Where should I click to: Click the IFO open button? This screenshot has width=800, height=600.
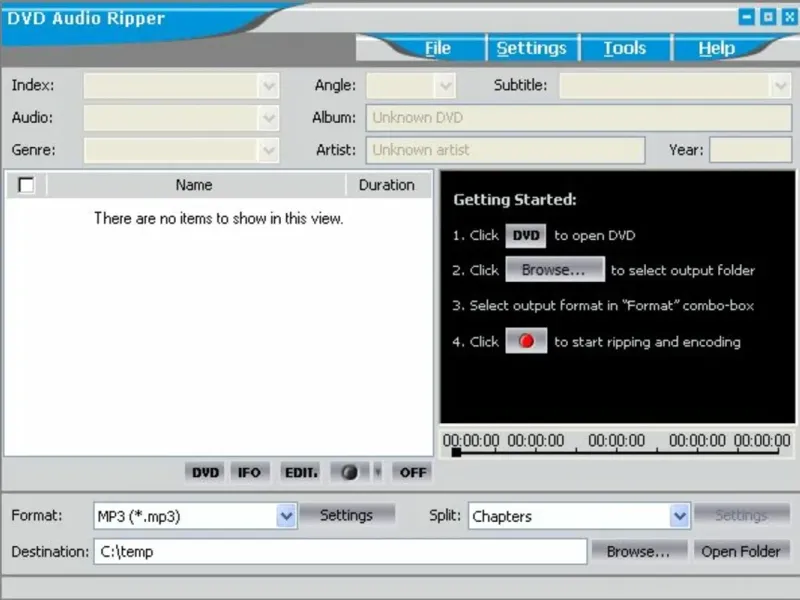249,472
